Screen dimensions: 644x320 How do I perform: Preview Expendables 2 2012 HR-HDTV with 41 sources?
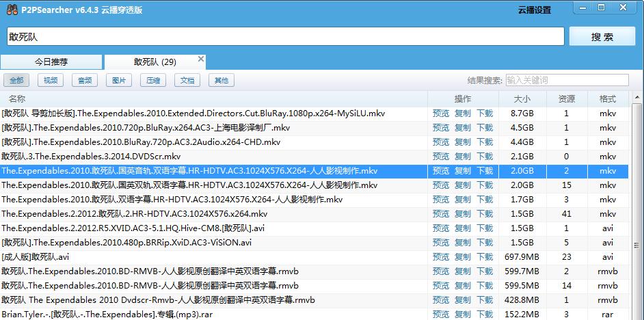coord(441,214)
